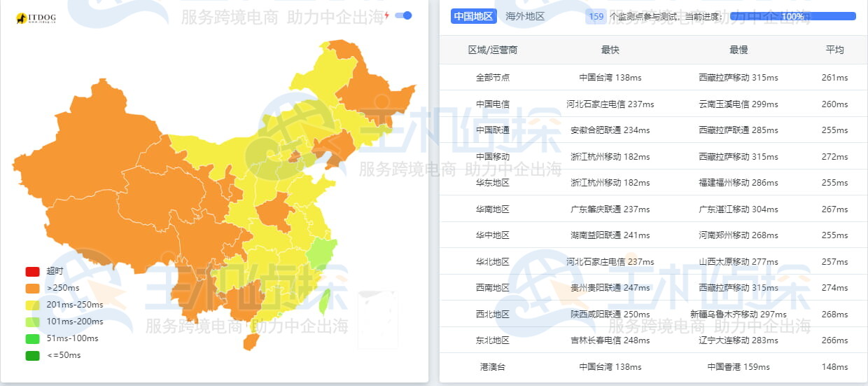Click 贵州贵阳联通 247ms cell

610,288
